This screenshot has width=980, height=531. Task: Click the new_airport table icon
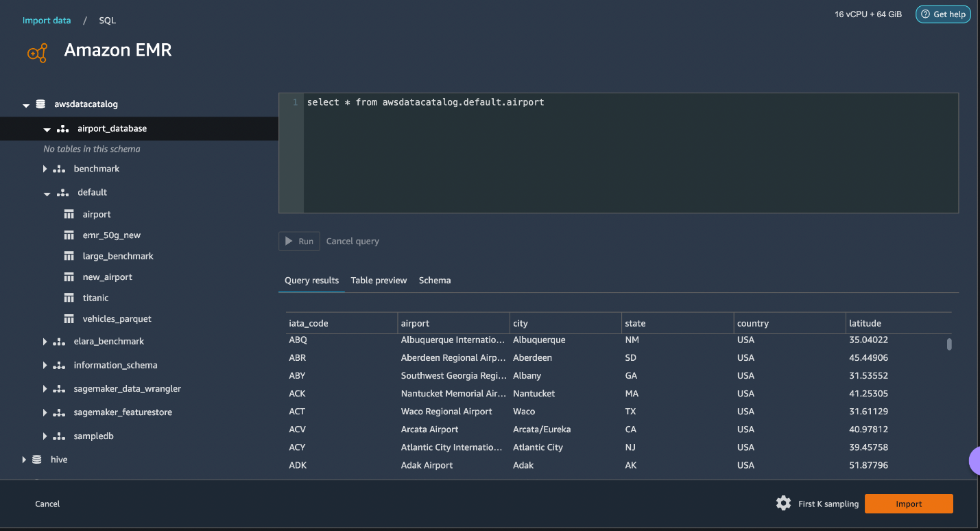[x=69, y=277]
